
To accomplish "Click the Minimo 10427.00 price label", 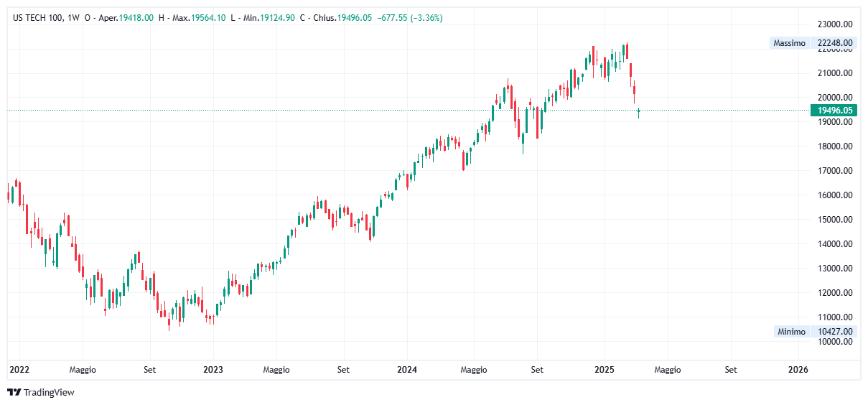I will (815, 332).
